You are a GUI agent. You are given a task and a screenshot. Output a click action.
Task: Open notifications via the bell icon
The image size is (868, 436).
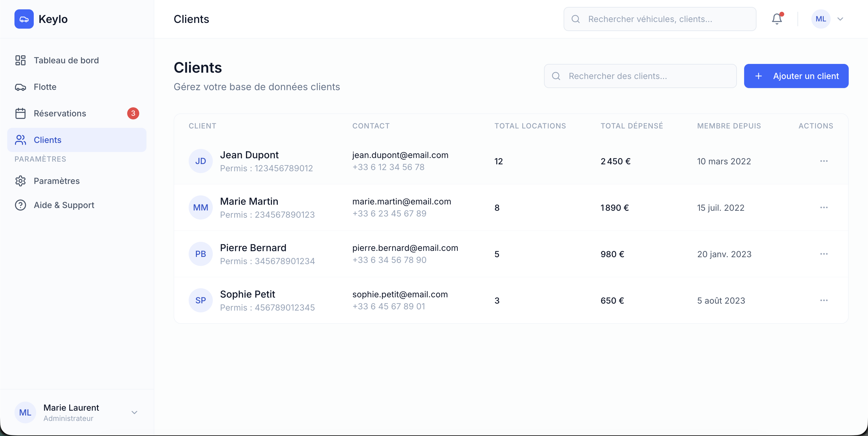pyautogui.click(x=777, y=19)
